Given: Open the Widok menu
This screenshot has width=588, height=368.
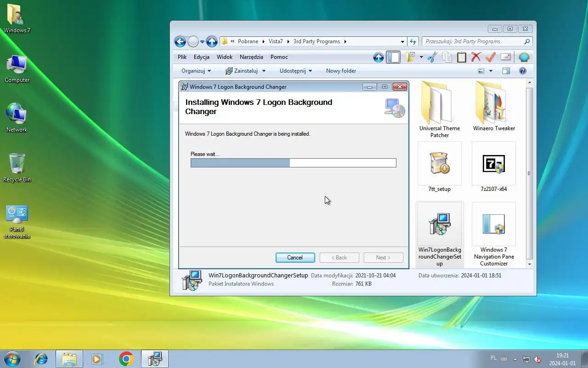Looking at the screenshot, I should pyautogui.click(x=225, y=57).
